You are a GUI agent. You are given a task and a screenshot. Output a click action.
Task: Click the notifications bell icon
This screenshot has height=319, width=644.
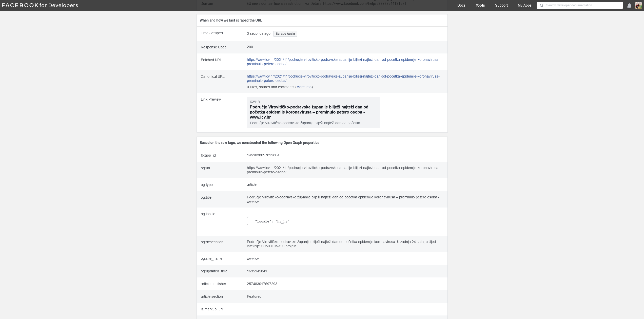[629, 6]
